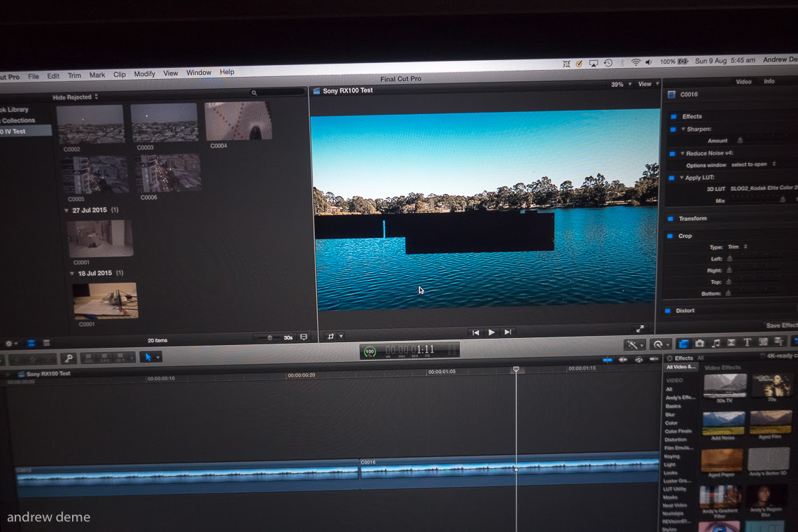Open the Photos browser camera icon
798x532 pixels.
(x=700, y=344)
